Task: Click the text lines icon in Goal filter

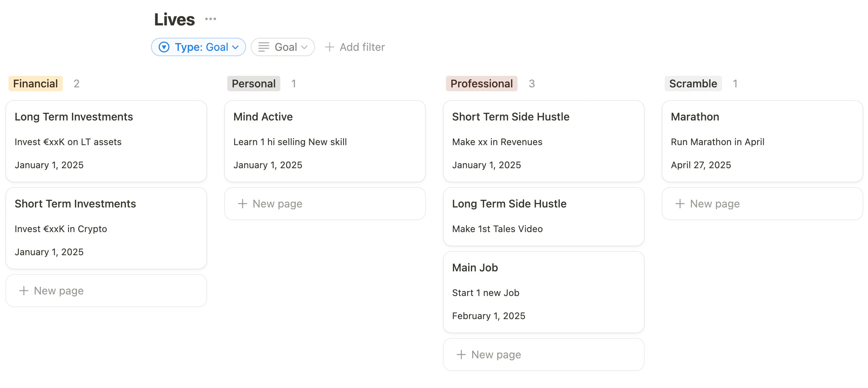Action: (x=264, y=47)
